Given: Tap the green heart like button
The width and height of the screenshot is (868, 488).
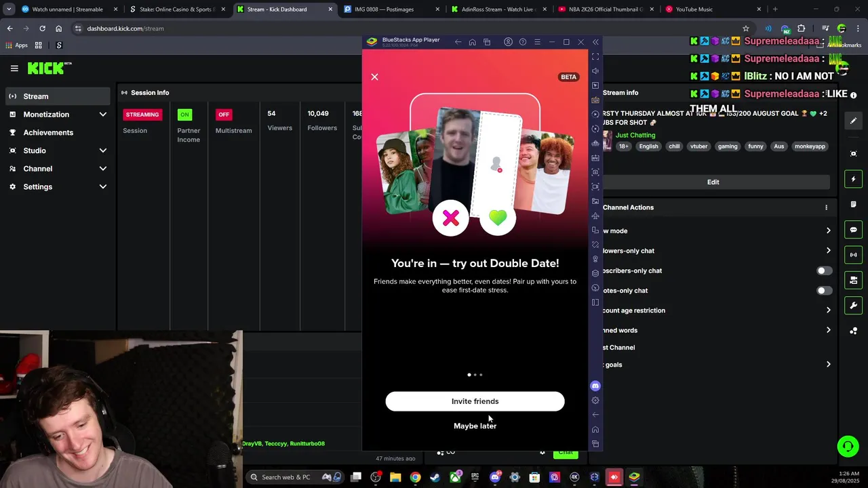Looking at the screenshot, I should (x=498, y=218).
